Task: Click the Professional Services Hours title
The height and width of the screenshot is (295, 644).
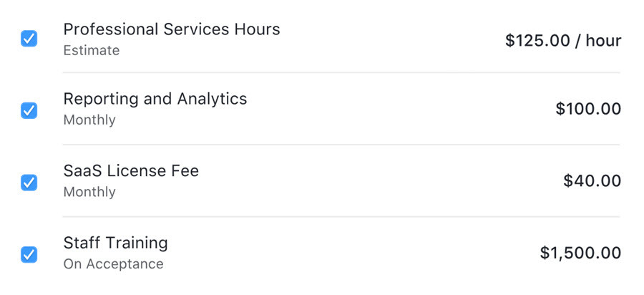Action: coord(172,29)
